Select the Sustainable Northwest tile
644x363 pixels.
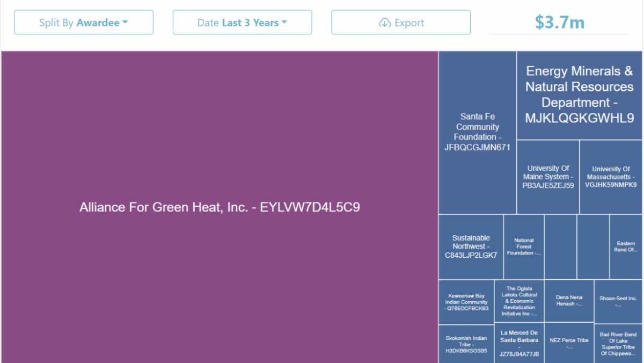click(471, 246)
